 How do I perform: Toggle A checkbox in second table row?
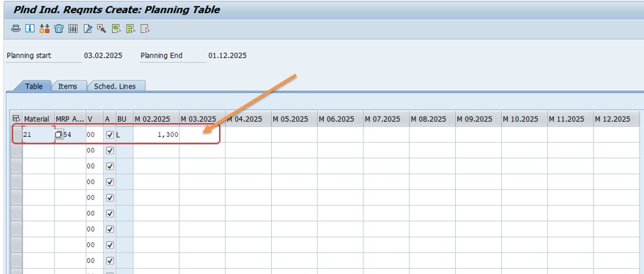point(110,150)
